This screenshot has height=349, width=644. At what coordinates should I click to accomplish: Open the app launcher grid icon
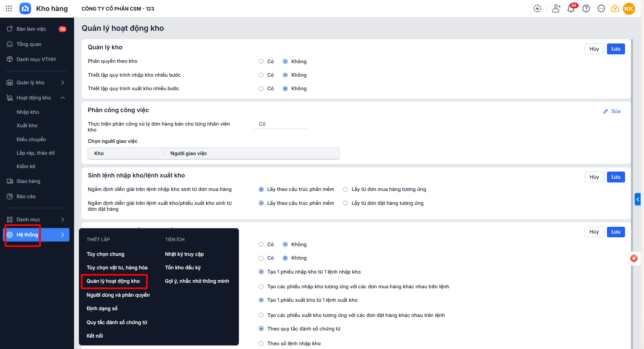point(9,8)
